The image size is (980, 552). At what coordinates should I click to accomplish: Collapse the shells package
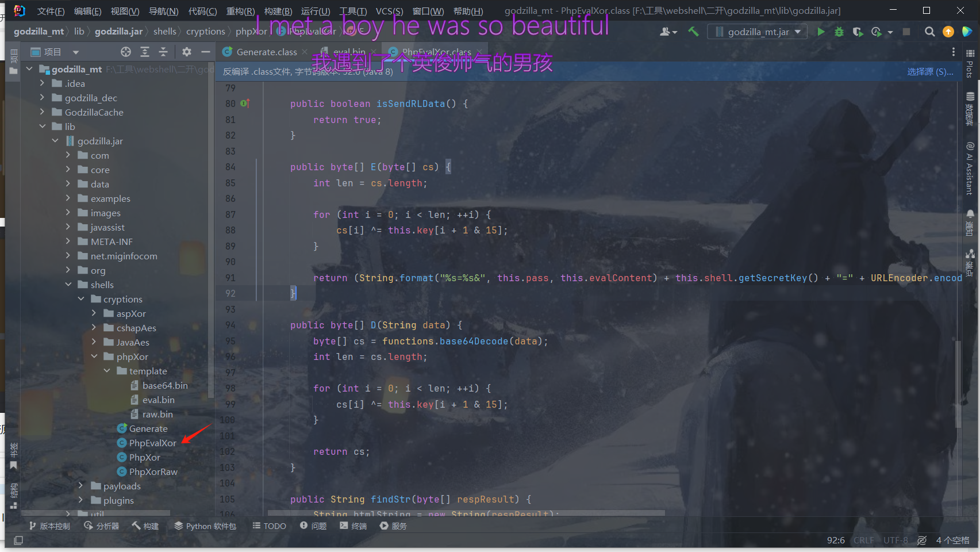pyautogui.click(x=68, y=285)
